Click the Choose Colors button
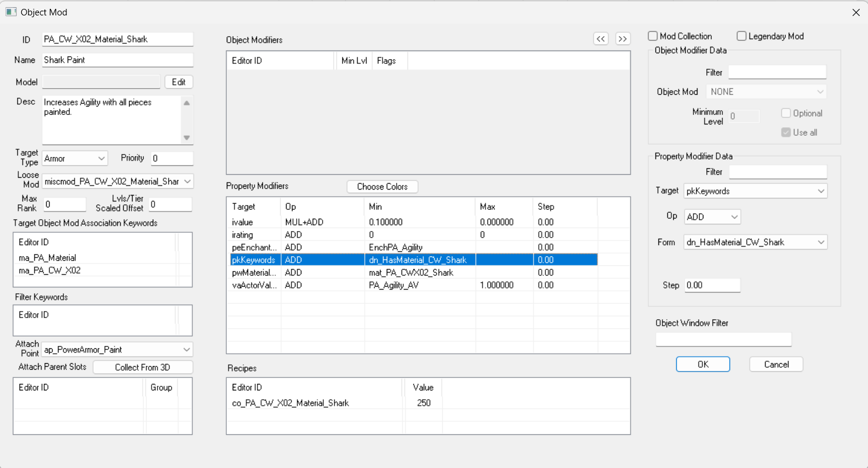The image size is (868, 468). pyautogui.click(x=382, y=187)
